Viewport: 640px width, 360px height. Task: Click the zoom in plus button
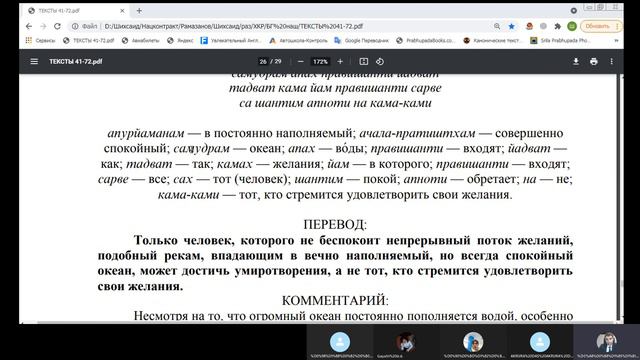pos(340,62)
